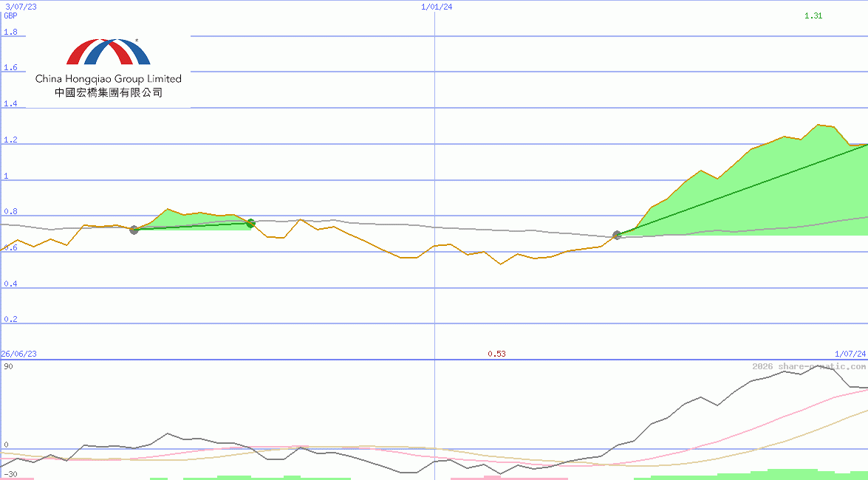Screen dimensions: 868x480
Task: Click the 1.4 price axis label
Action: (x=10, y=104)
